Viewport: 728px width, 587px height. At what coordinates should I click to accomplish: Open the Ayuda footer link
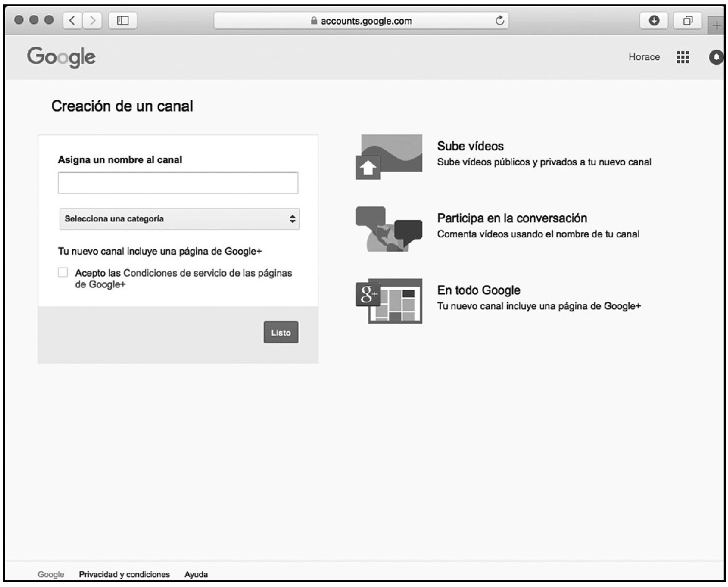(x=196, y=575)
